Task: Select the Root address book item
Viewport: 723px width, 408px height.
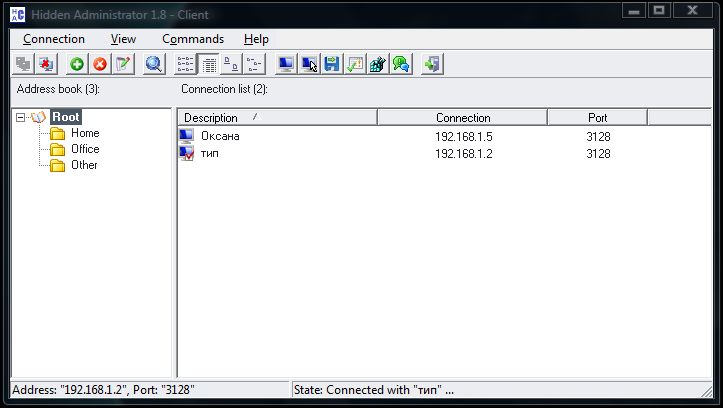Action: click(x=66, y=117)
